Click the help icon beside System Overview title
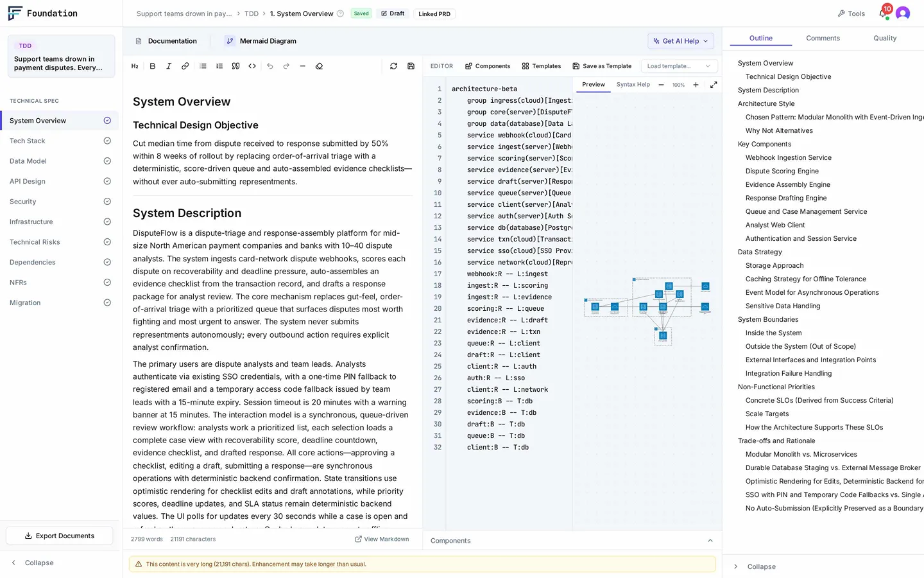Image resolution: width=924 pixels, height=578 pixels. (341, 13)
